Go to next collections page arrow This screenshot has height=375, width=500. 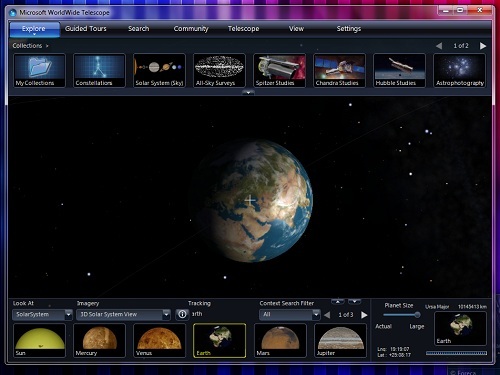point(483,46)
